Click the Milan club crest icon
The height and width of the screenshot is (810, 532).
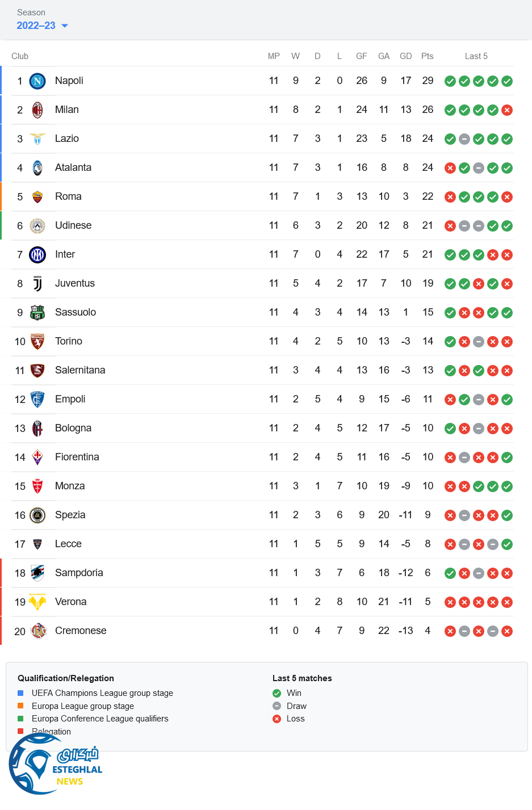(x=37, y=110)
